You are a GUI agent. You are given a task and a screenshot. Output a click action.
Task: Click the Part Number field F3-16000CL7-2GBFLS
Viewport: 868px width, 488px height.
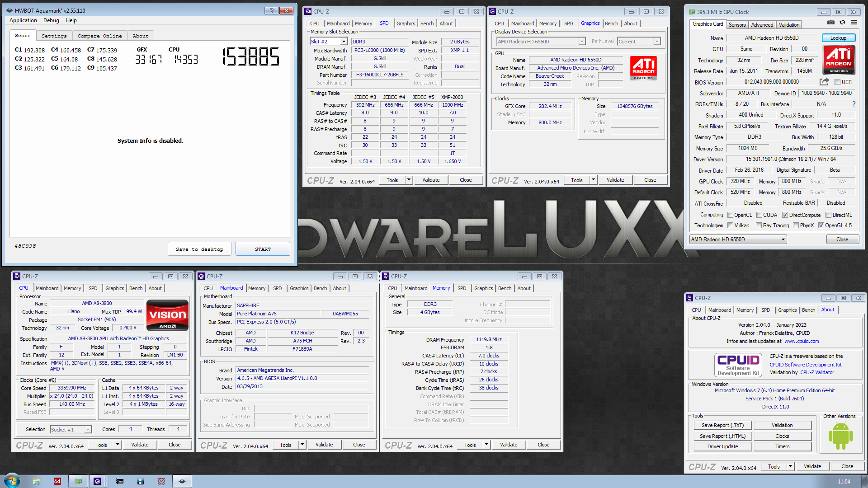(380, 75)
